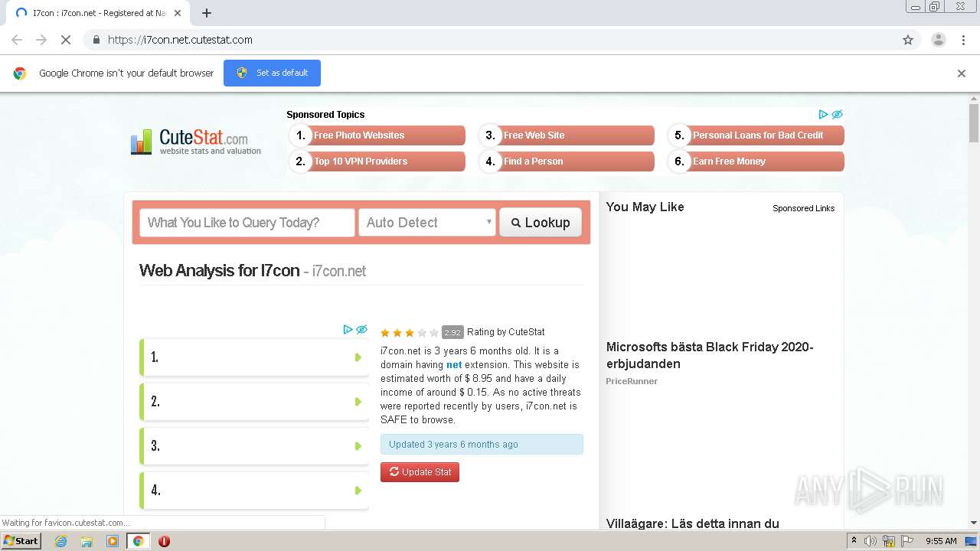Expand the Auto Detect dropdown
Image resolution: width=980 pixels, height=551 pixels.
coord(427,223)
